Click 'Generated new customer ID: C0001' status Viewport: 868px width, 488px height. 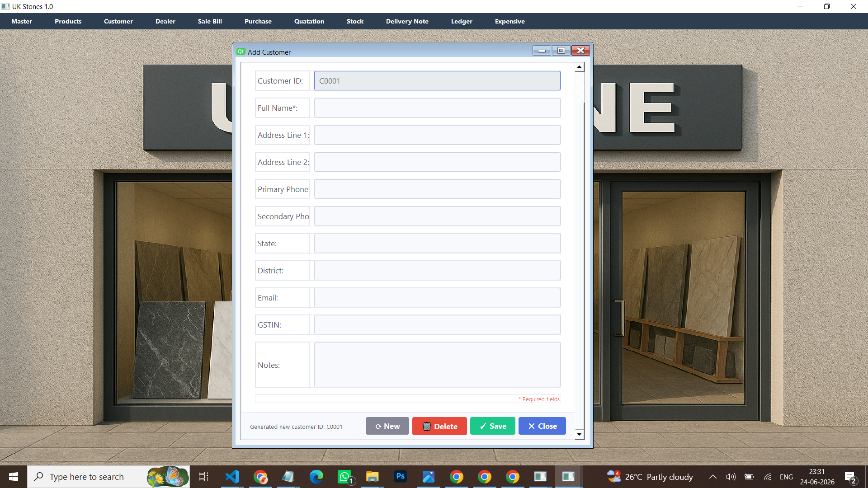296,427
